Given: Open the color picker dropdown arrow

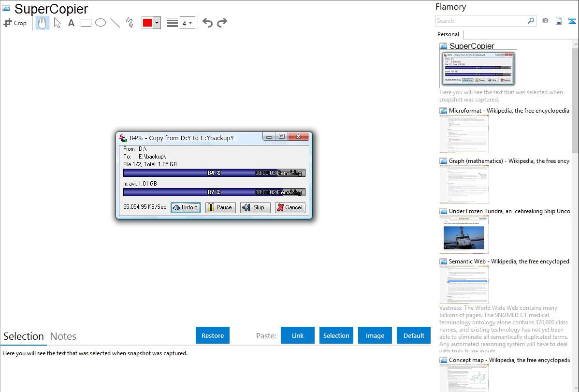Looking at the screenshot, I should click(157, 23).
